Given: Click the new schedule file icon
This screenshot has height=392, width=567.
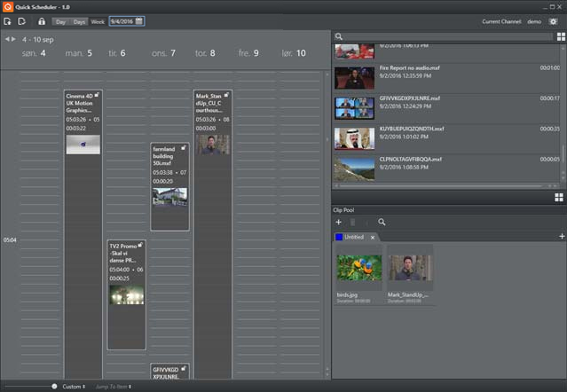Looking at the screenshot, I should pos(7,21).
